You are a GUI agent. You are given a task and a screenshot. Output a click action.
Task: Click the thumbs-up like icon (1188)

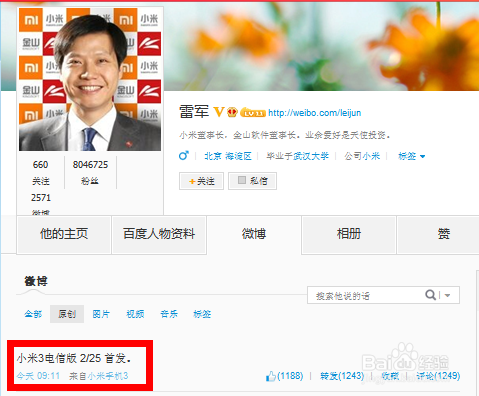tap(271, 376)
